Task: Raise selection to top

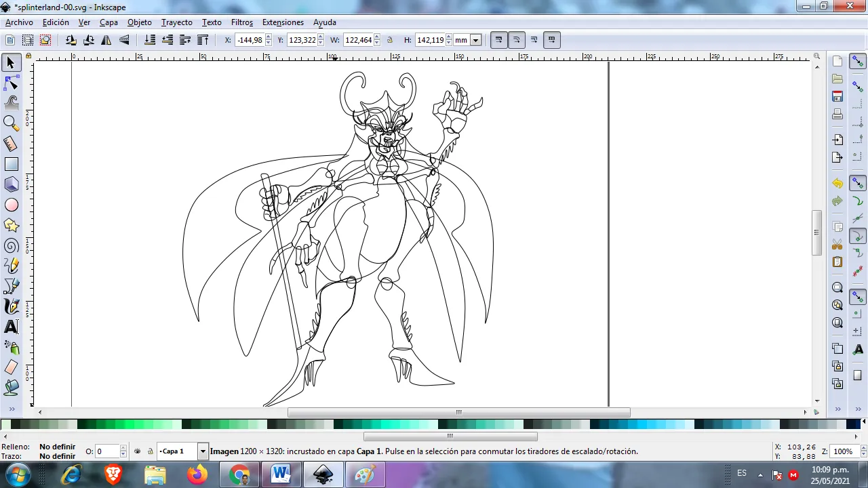Action: pos(203,40)
